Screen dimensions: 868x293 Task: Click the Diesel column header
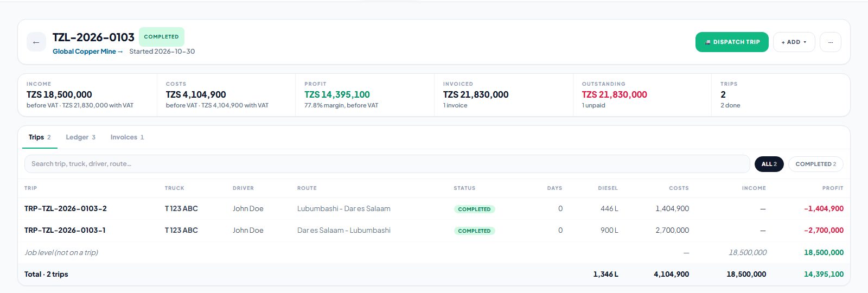pyautogui.click(x=608, y=188)
